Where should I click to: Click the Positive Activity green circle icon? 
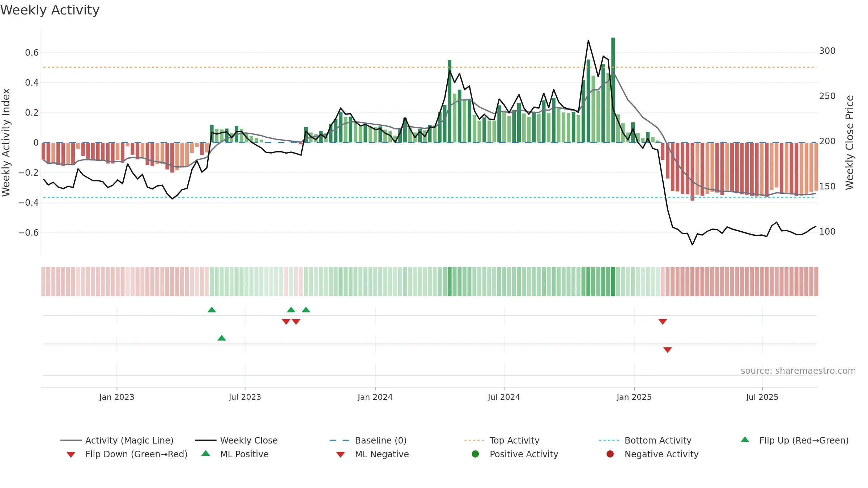pos(475,454)
